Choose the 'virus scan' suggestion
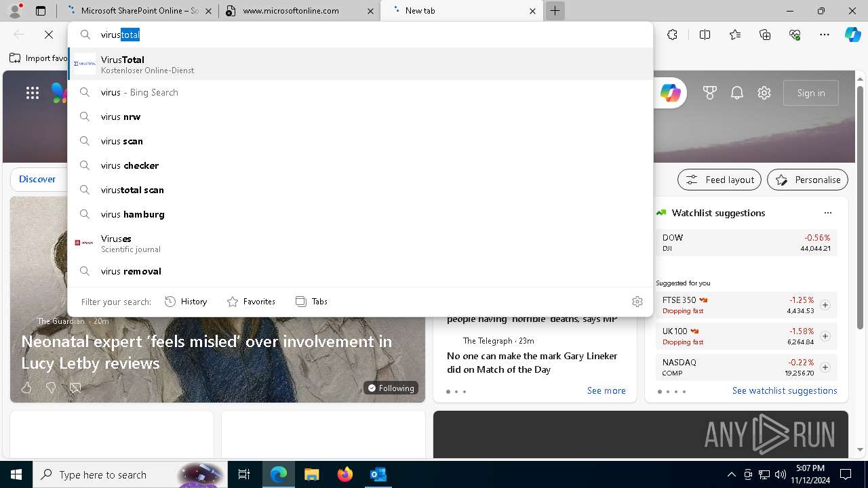 tap(360, 141)
